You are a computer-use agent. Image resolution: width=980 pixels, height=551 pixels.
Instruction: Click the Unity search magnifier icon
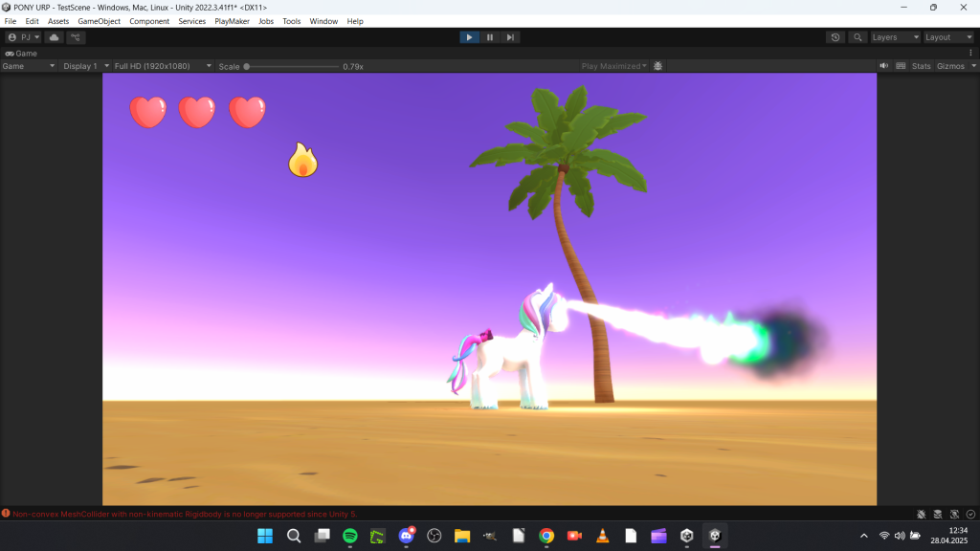click(x=857, y=37)
